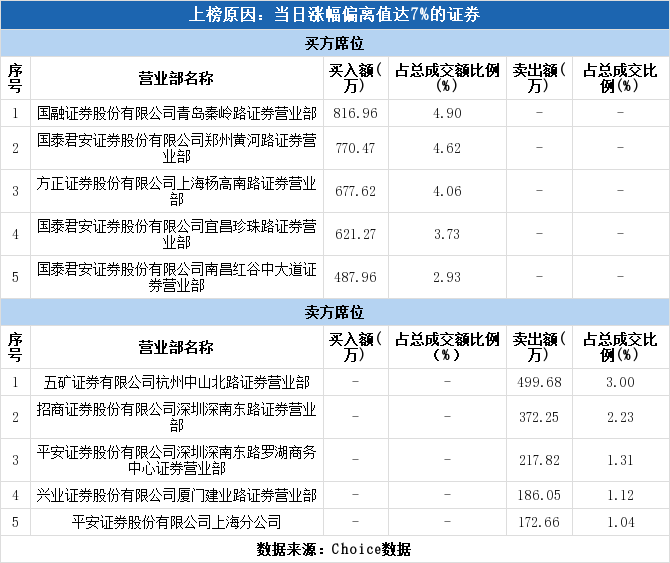The image size is (670, 563).
Task: Click percentage value 2.93
Action: [447, 277]
